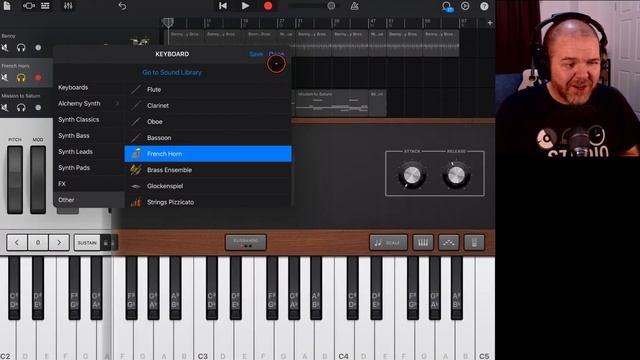Save the keyboard sound
This screenshot has height=360, width=640.
pos(256,54)
